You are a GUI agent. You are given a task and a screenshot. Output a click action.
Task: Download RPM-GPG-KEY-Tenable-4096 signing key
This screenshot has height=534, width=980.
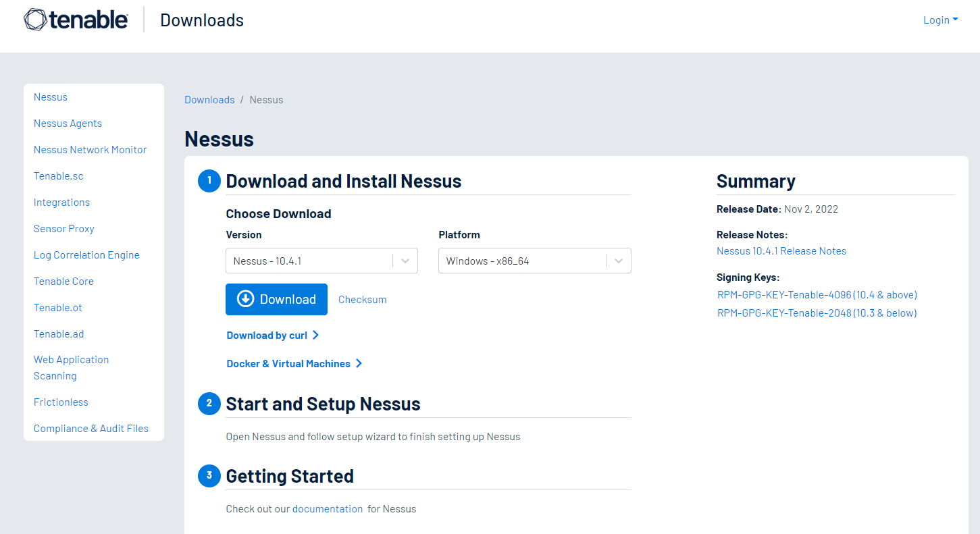click(x=817, y=295)
